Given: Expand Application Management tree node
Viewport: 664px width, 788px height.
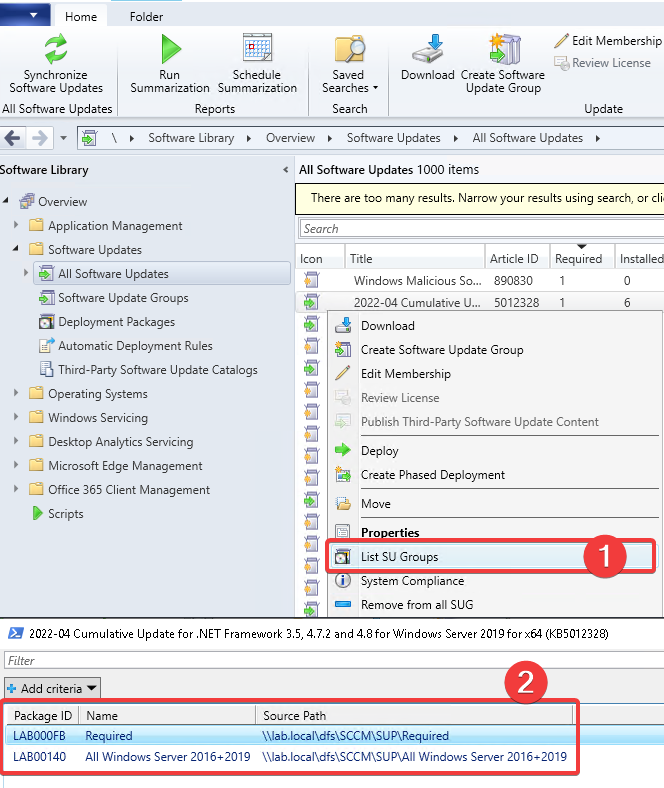Looking at the screenshot, I should coord(16,225).
